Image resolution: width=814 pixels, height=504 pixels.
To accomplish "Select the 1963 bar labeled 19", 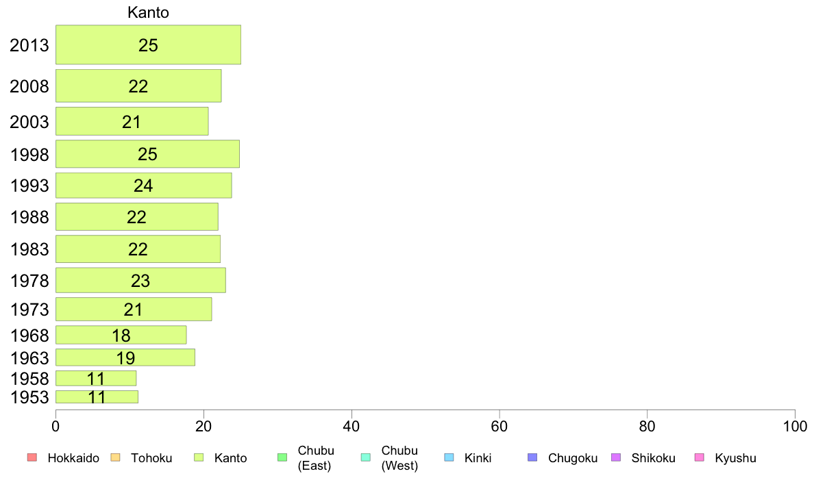I will 125,357.
